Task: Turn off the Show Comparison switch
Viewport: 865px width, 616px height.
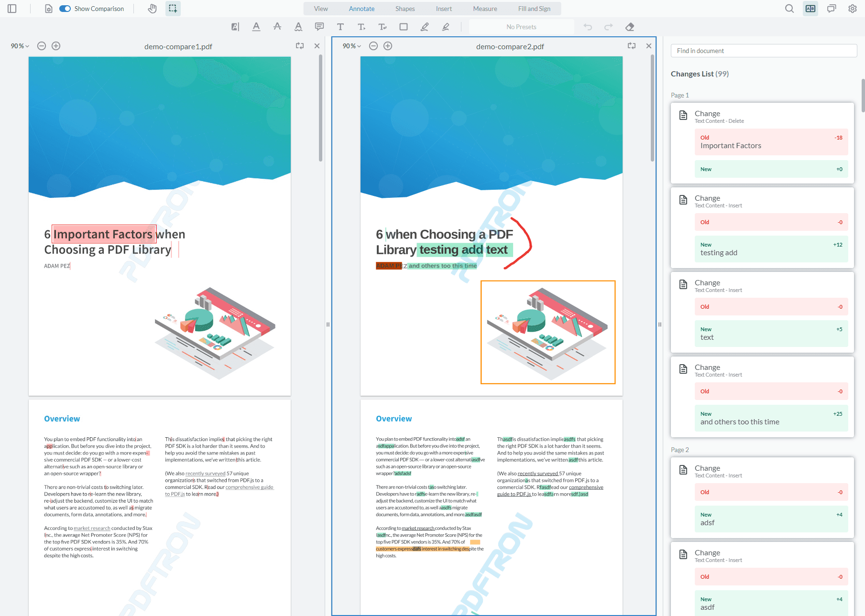Action: (x=65, y=9)
